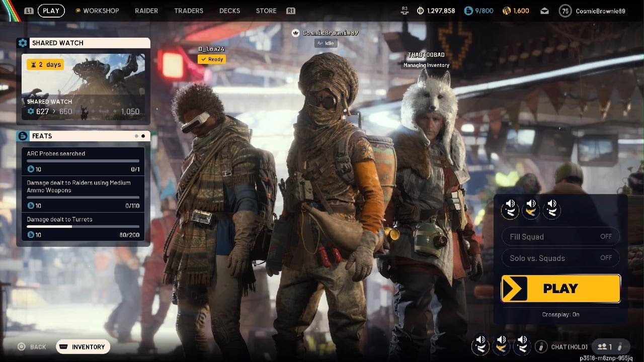Click the Shared Watch gear header icon
The image size is (644, 362).
(23, 43)
